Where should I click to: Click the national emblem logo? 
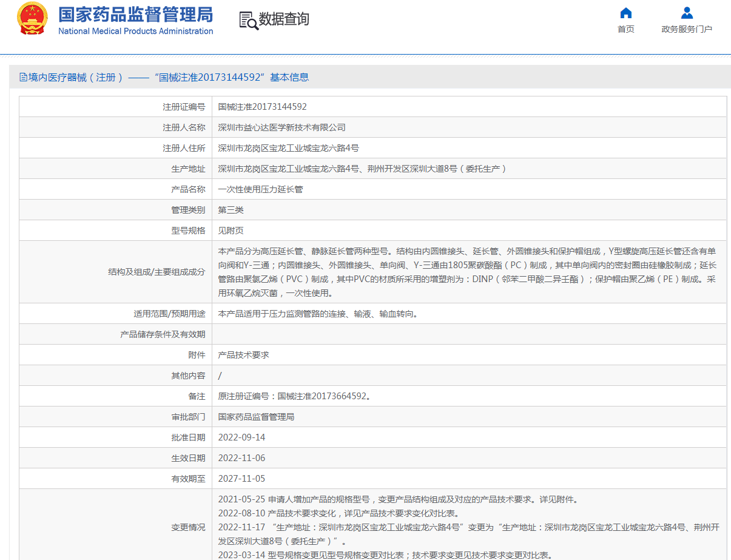click(32, 18)
